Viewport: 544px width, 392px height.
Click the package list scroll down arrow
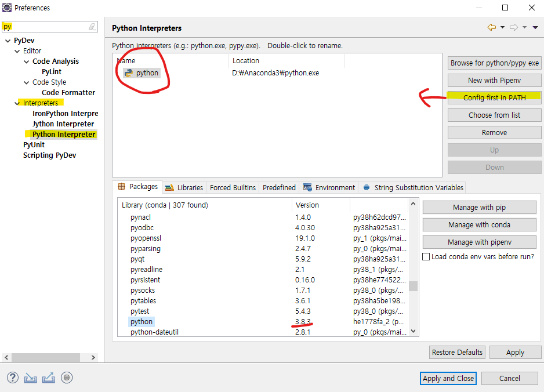(413, 331)
